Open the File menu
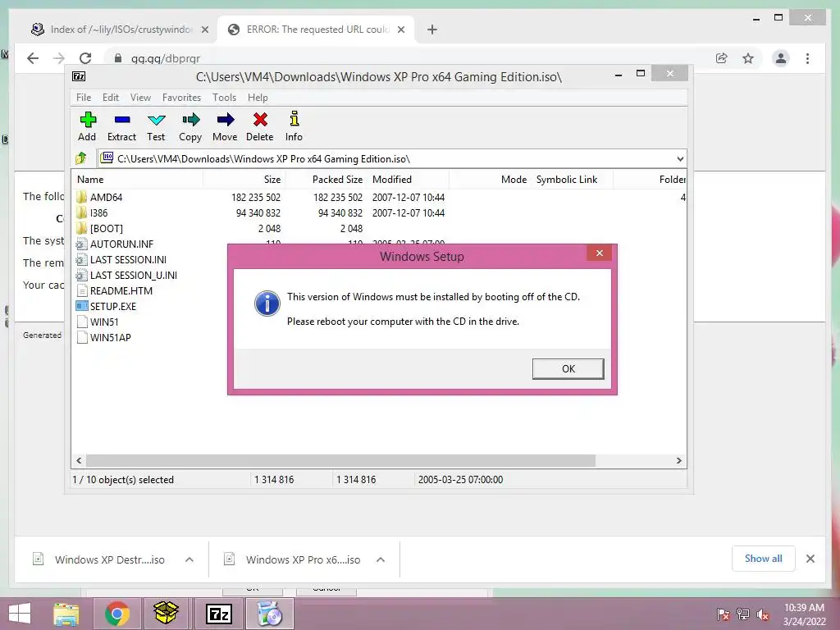Image resolution: width=840 pixels, height=630 pixels. coord(84,98)
